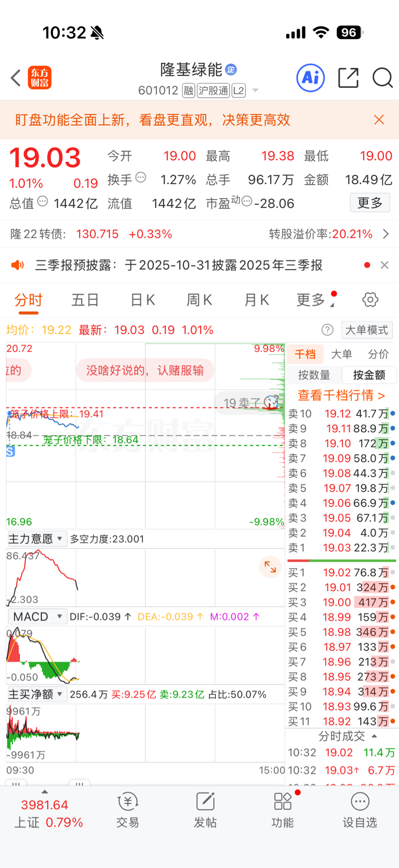Tap the info icon beside 市盈
The width and height of the screenshot is (399, 868).
point(247,201)
